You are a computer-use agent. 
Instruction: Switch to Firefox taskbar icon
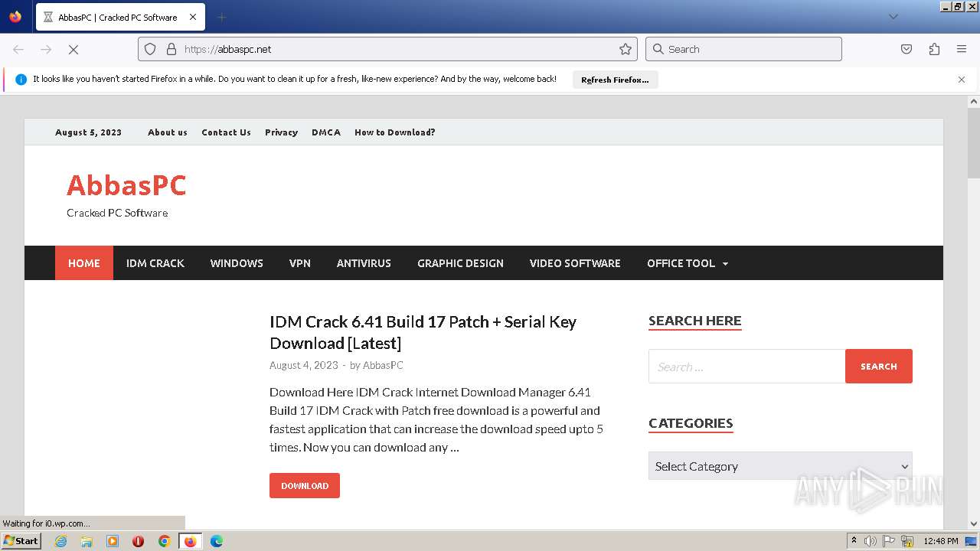tap(190, 541)
